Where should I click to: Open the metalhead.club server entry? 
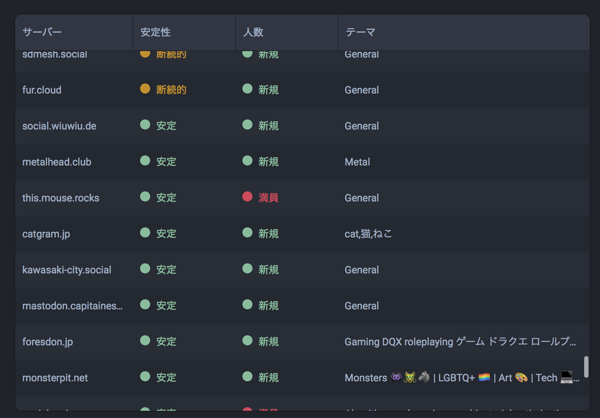(57, 162)
